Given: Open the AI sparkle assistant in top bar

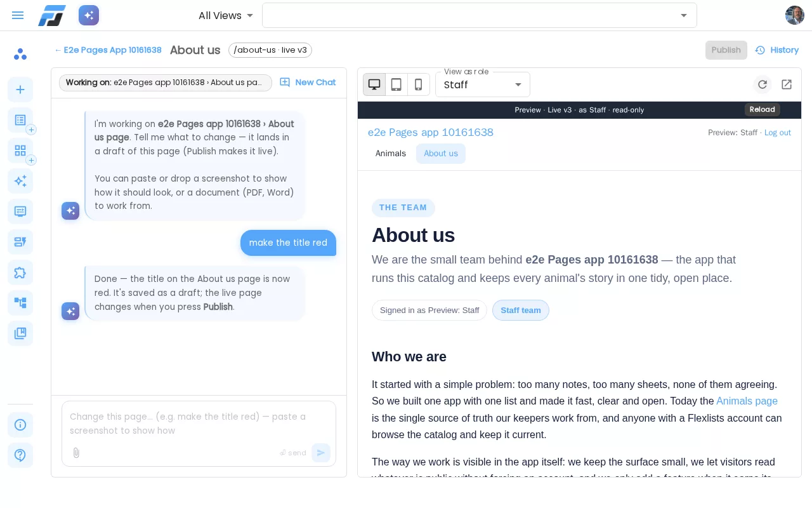Looking at the screenshot, I should (89, 15).
